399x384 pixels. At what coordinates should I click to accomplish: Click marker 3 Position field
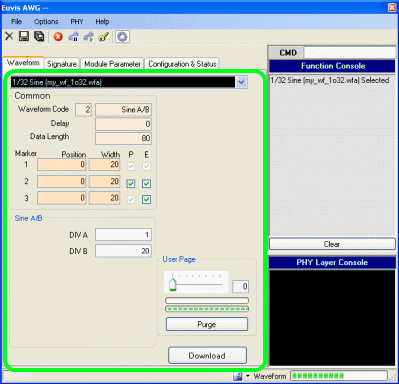(x=62, y=198)
